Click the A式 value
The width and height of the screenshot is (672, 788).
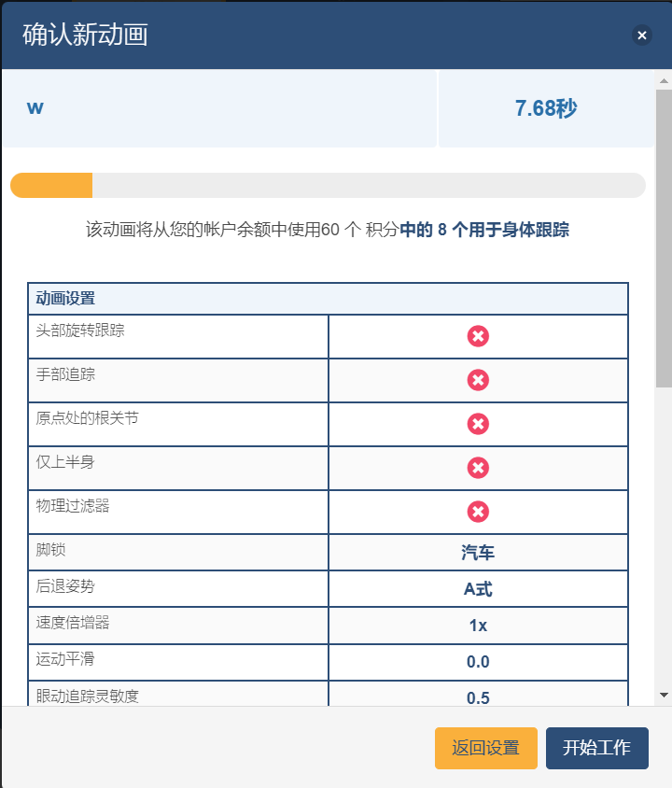tap(478, 589)
